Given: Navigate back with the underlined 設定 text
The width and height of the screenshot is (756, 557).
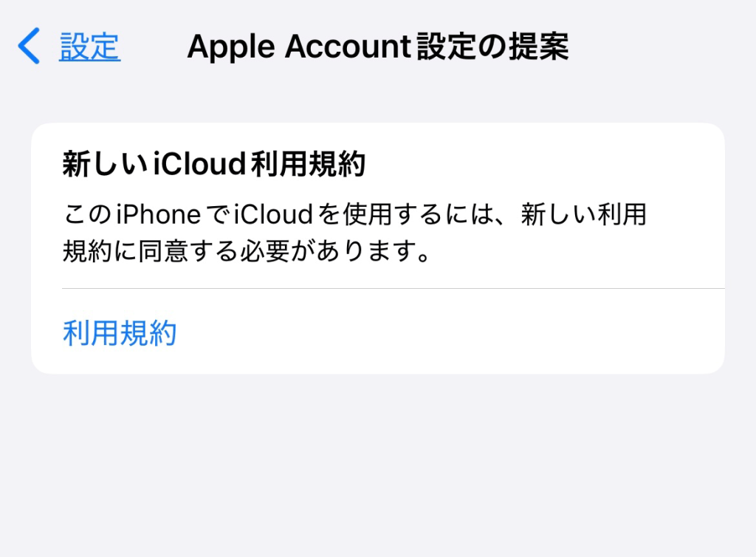Looking at the screenshot, I should pyautogui.click(x=89, y=47).
